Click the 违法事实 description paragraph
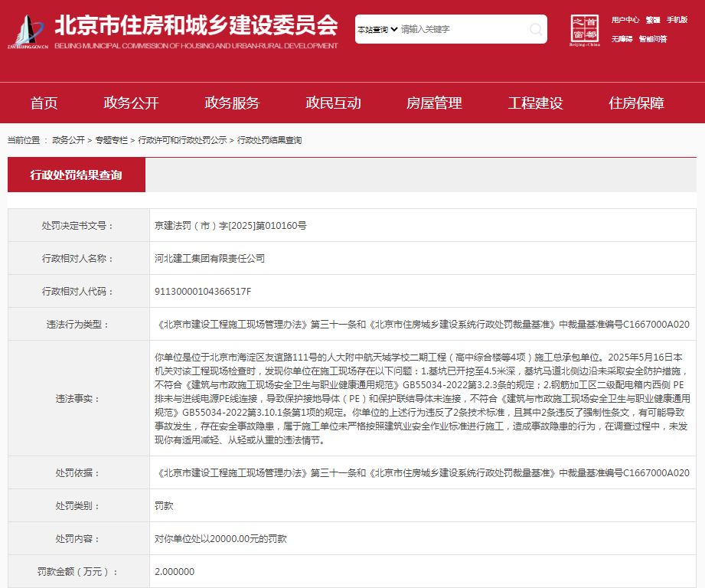 click(x=423, y=399)
